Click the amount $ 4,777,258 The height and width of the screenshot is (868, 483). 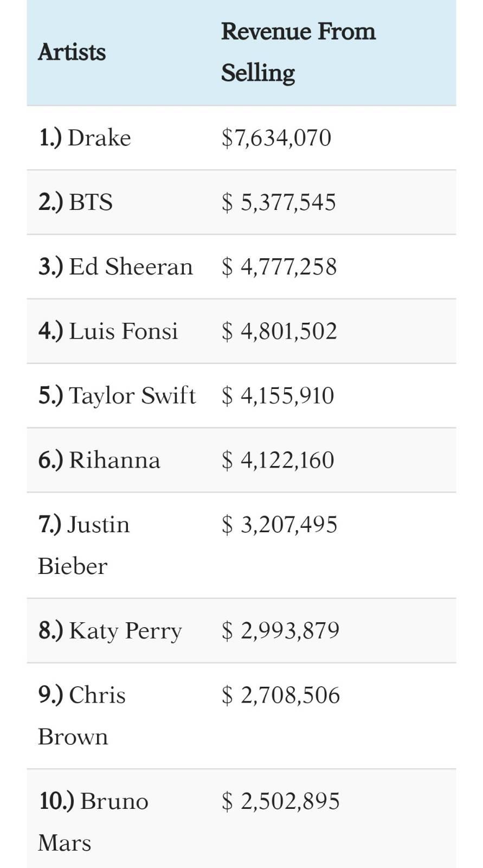[x=279, y=267]
